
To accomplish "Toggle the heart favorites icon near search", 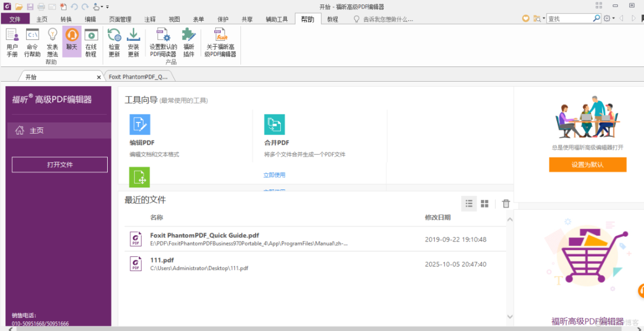I will click(x=525, y=18).
